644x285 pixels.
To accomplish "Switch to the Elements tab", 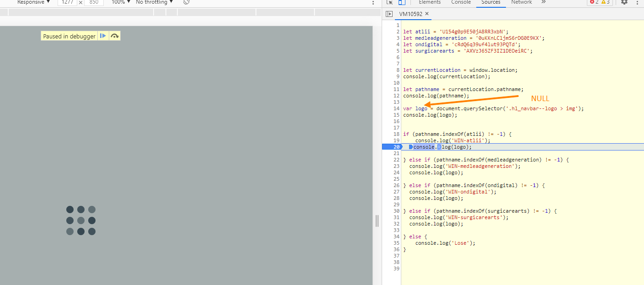I will (430, 2).
